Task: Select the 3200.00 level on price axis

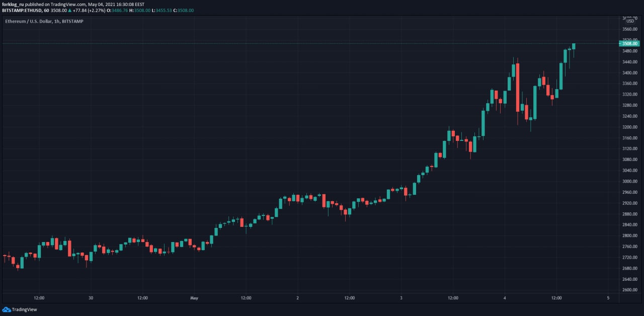Action: coord(630,127)
